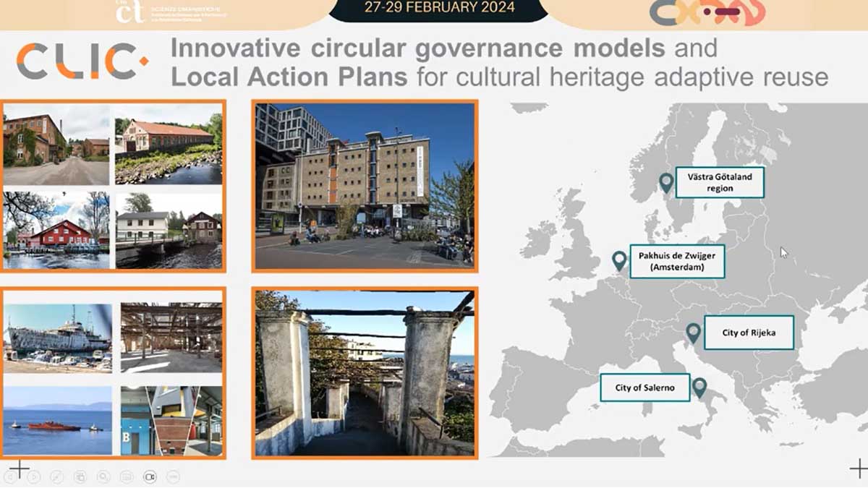Select the stone pillars stairway photo
868x488 pixels.
[x=365, y=373]
